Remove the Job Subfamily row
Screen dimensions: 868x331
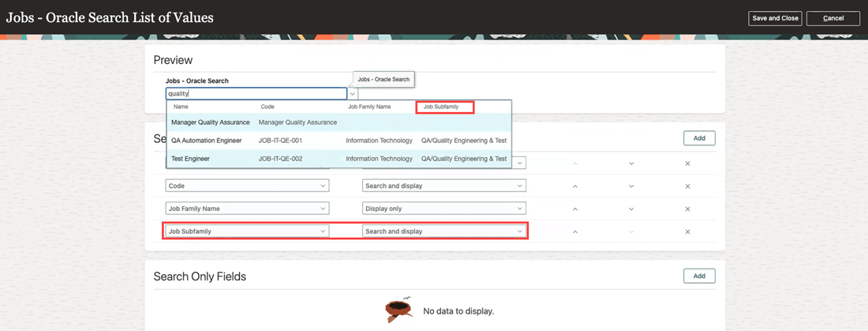tap(687, 231)
